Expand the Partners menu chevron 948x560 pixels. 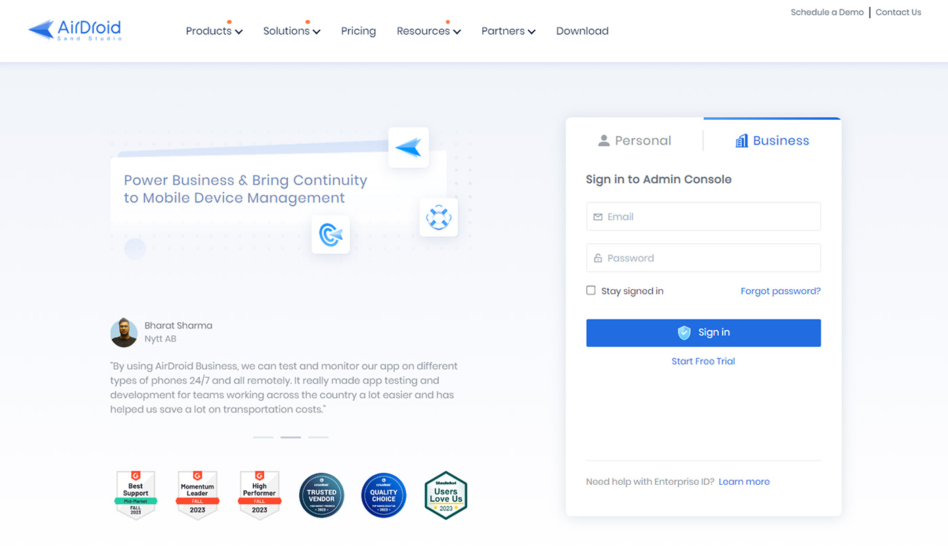point(532,32)
